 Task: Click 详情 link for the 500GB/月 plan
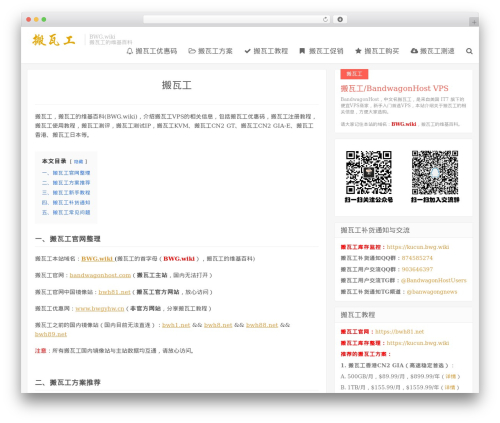pyautogui.click(x=450, y=376)
